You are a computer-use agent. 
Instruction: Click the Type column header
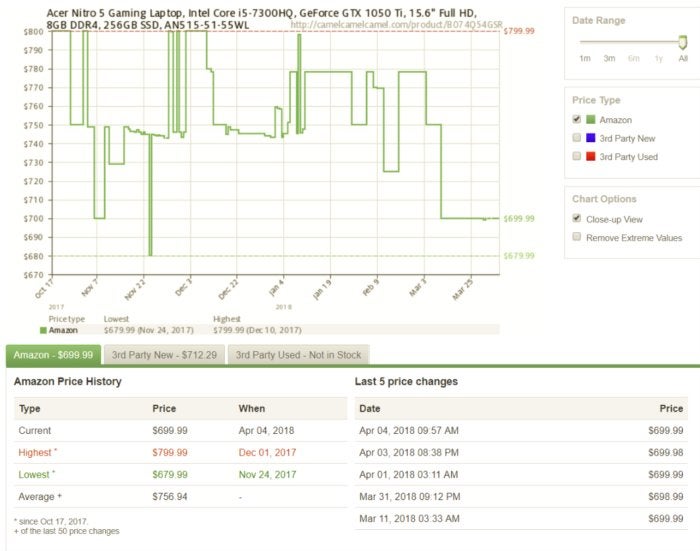pos(29,409)
